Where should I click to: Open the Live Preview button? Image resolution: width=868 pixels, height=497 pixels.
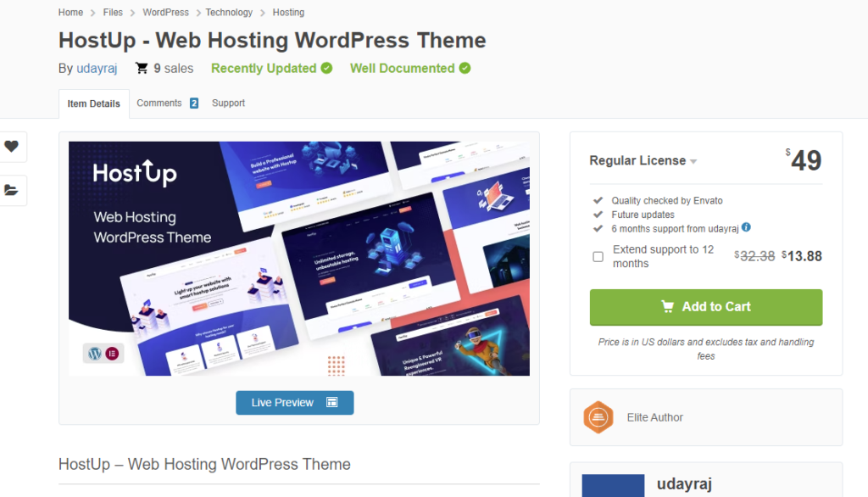click(294, 403)
